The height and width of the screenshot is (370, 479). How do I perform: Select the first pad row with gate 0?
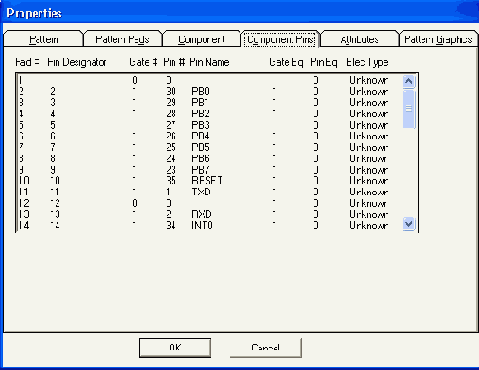pos(209,80)
